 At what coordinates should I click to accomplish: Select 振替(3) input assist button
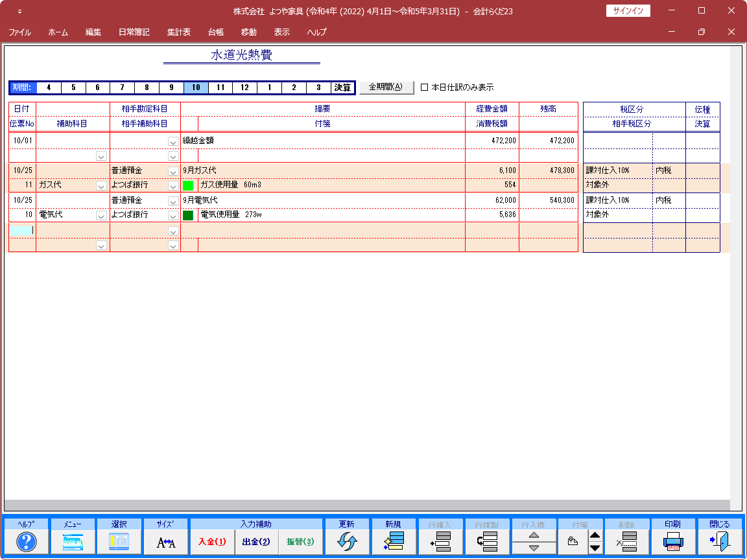[300, 542]
